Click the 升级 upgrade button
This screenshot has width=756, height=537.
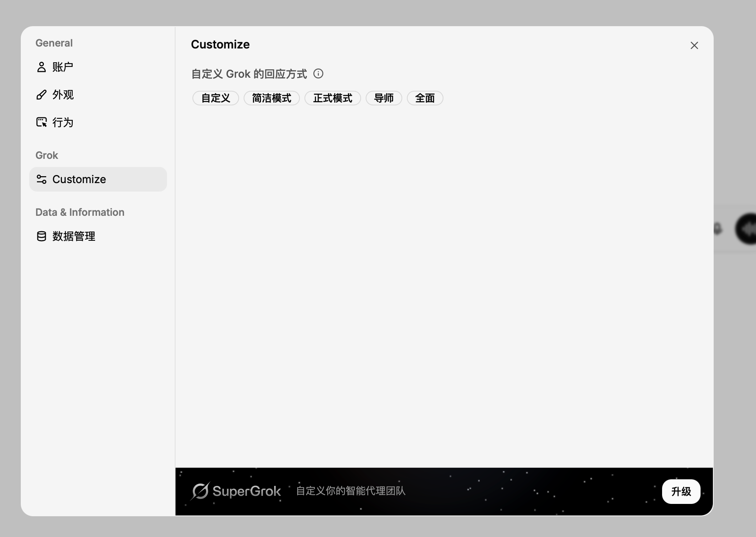pos(681,492)
